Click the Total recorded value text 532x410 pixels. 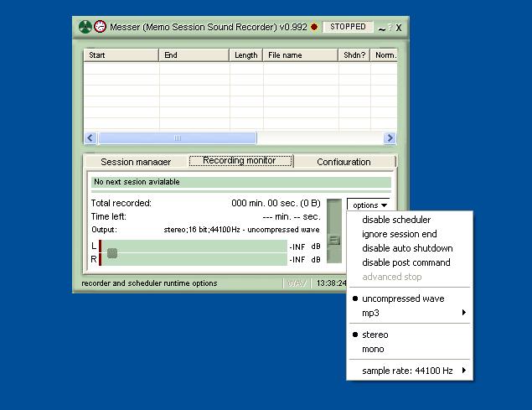tap(276, 203)
